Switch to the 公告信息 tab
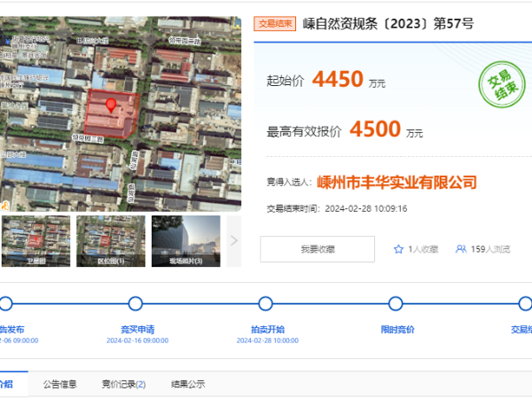Screen dimensions: 532x399 click(x=60, y=384)
